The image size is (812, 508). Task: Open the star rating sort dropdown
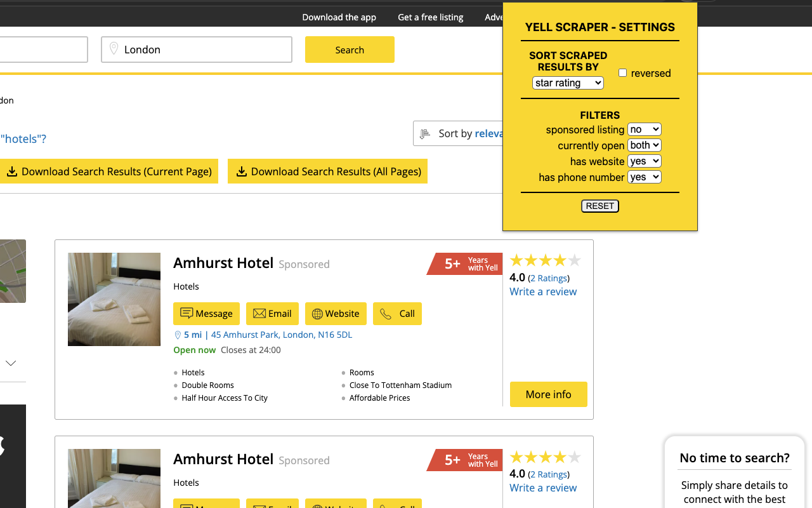[568, 83]
